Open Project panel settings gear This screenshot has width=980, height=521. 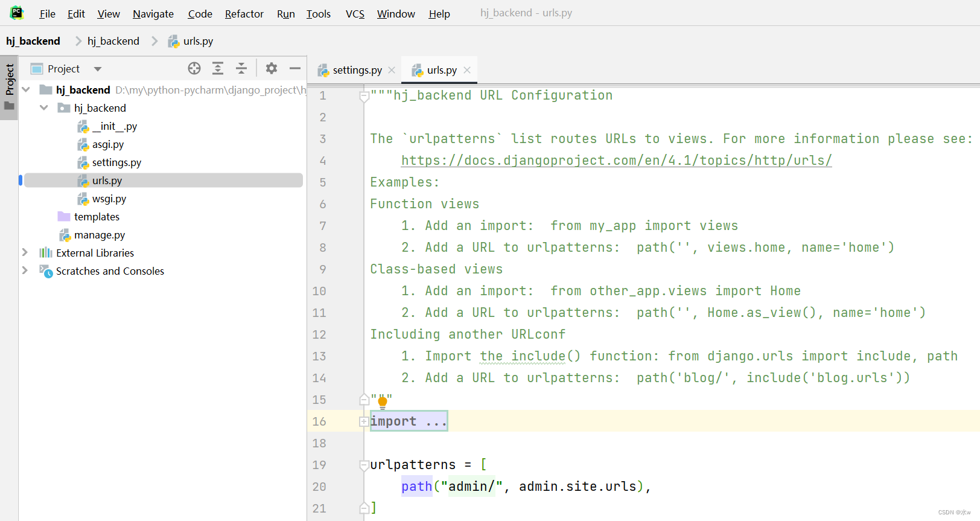pos(272,68)
